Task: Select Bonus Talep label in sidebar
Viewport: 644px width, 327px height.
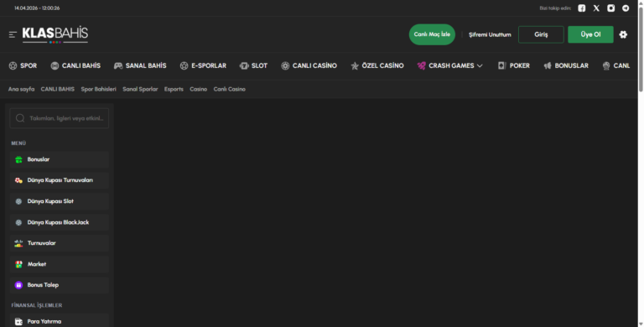Action: tap(43, 285)
